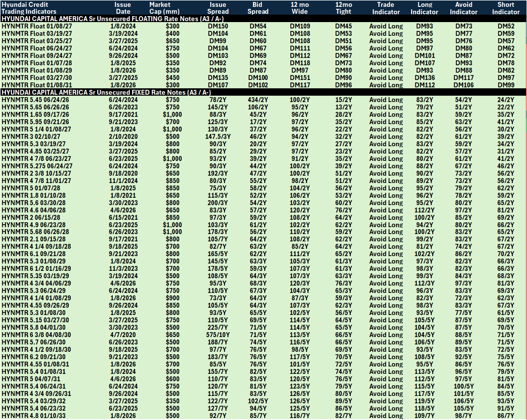
Task: Click the Trade Indicator column header
Action: [x=386, y=8]
